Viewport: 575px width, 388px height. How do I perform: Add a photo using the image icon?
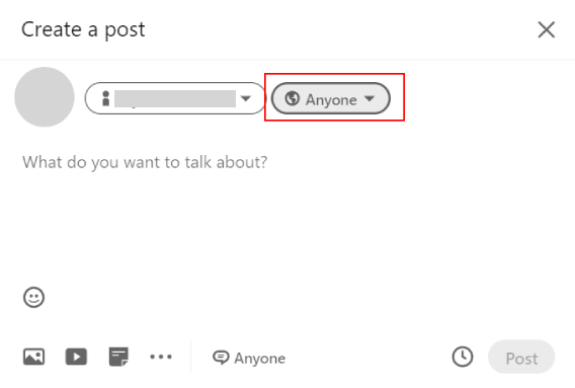34,357
